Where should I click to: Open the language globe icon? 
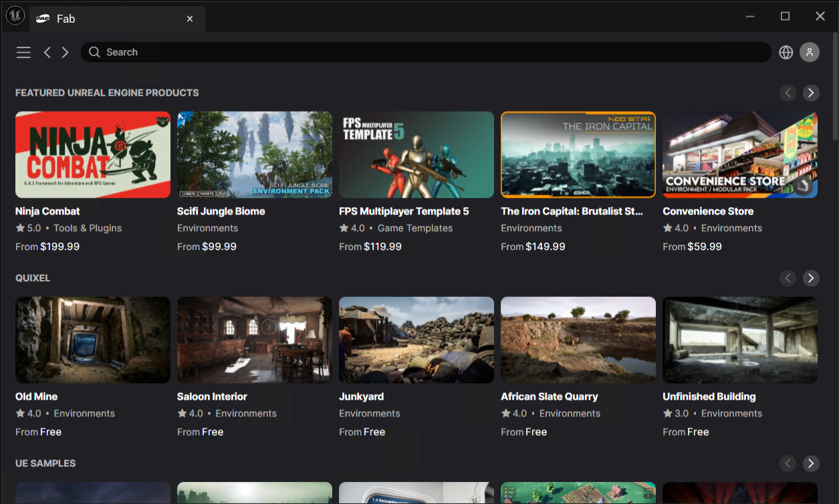[786, 52]
